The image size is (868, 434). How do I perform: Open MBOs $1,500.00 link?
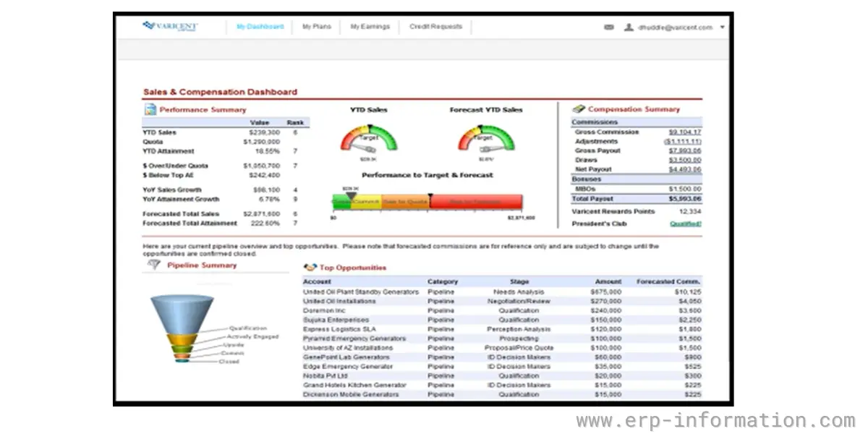click(684, 189)
